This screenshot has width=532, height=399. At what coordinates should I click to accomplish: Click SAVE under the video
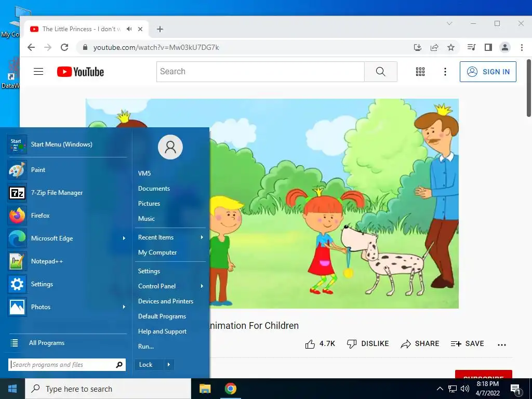point(467,344)
